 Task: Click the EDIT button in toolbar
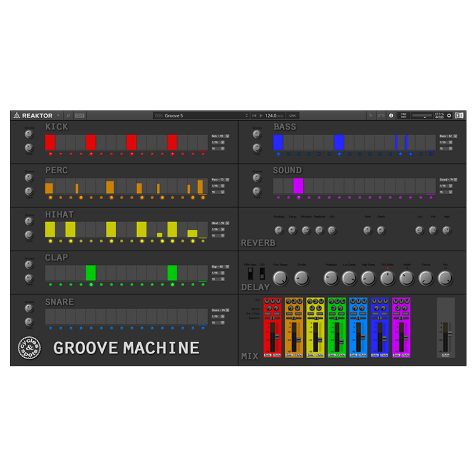pyautogui.click(x=80, y=115)
